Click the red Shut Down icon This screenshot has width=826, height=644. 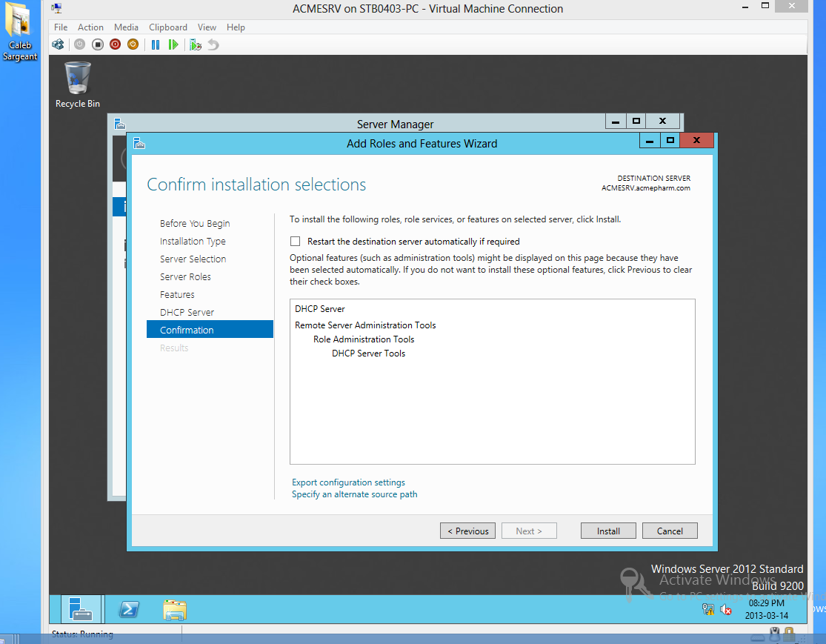116,44
